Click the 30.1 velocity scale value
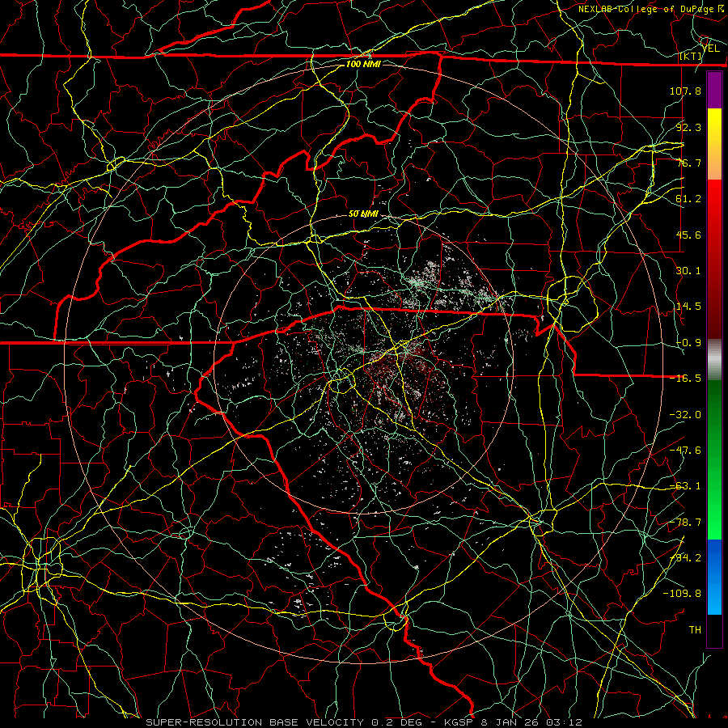This screenshot has width=728, height=728. [x=688, y=271]
